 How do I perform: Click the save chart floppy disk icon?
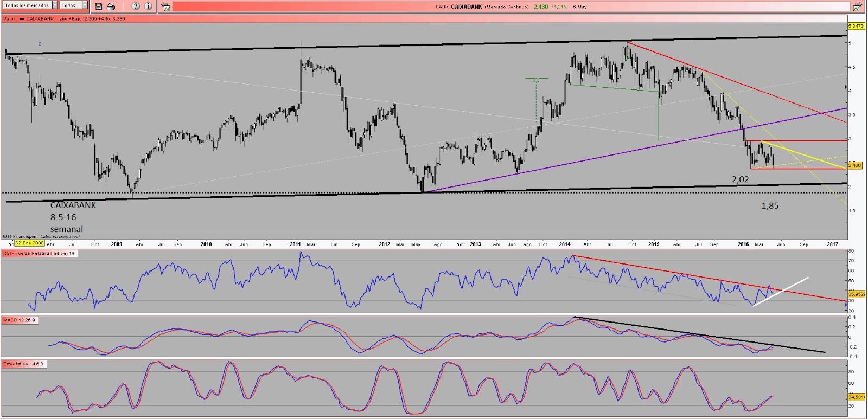(98, 7)
